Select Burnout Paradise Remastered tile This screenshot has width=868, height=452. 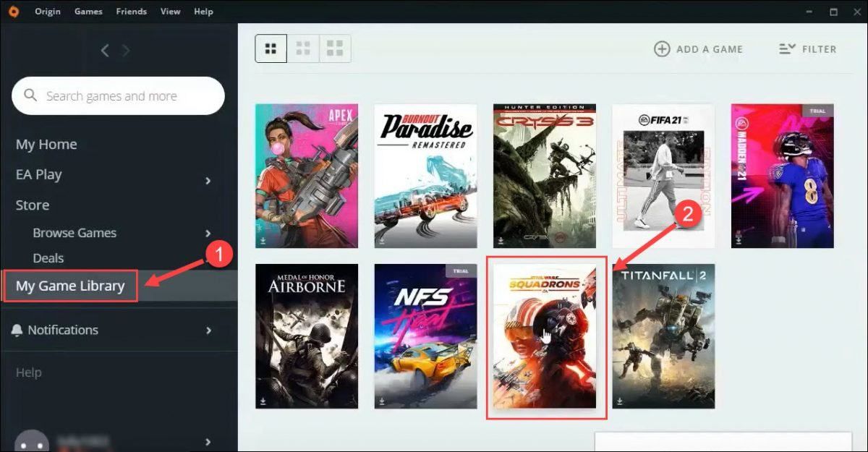click(425, 176)
